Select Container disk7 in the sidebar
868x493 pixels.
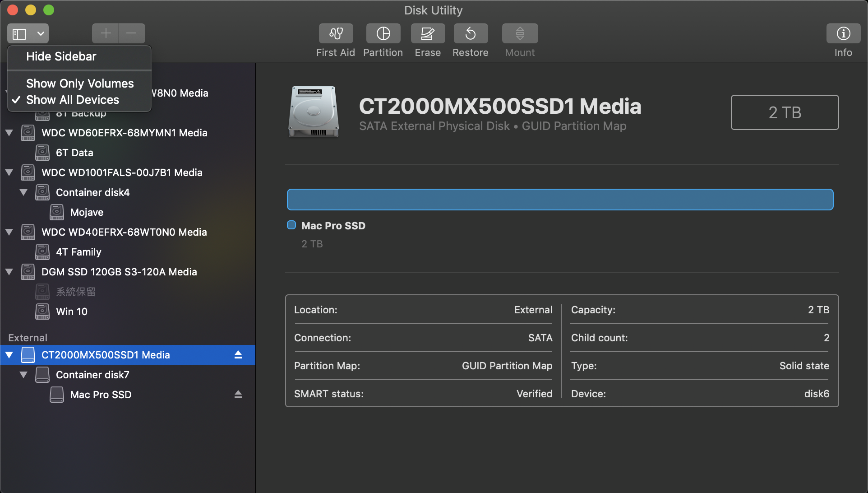(x=128, y=375)
